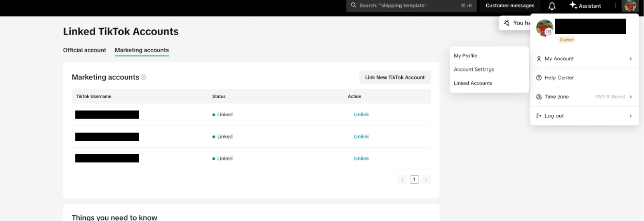Click the Help Center question icon
The image size is (644, 221).
539,78
